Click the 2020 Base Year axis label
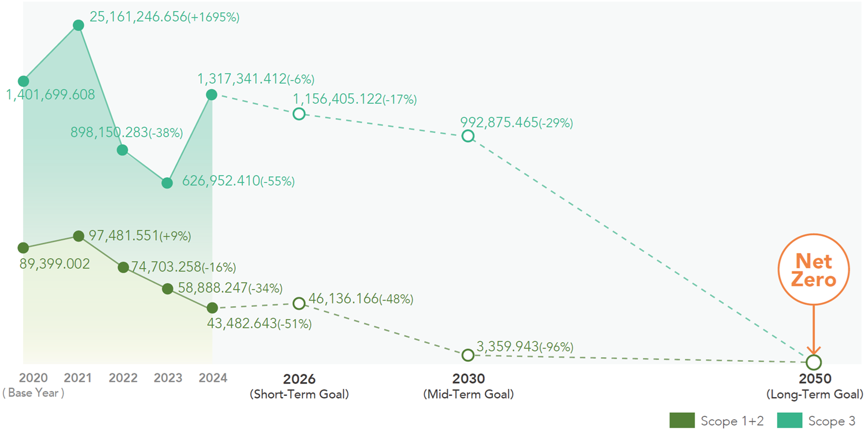The height and width of the screenshot is (433, 868). tap(33, 385)
